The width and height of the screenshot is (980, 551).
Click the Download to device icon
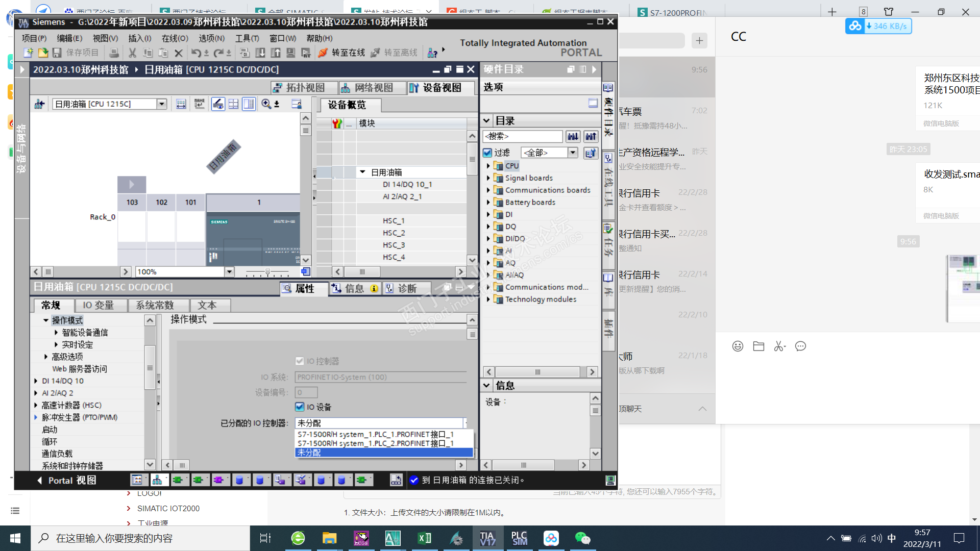260,53
